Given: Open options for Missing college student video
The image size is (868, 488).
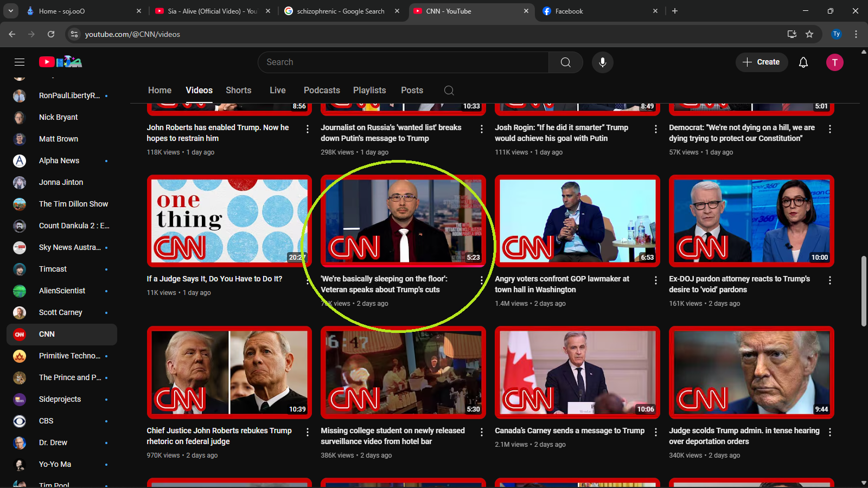Looking at the screenshot, I should click(482, 432).
